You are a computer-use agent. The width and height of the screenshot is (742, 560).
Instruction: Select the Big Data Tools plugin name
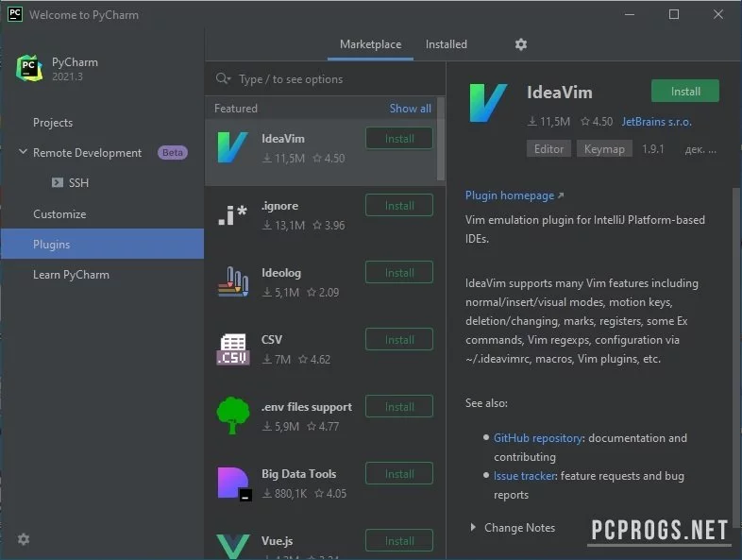[x=298, y=474]
